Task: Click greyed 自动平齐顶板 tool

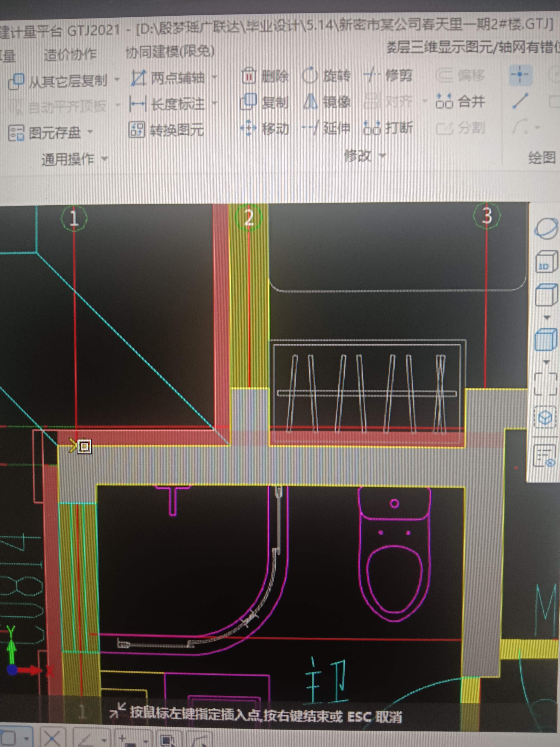Action: [57, 107]
